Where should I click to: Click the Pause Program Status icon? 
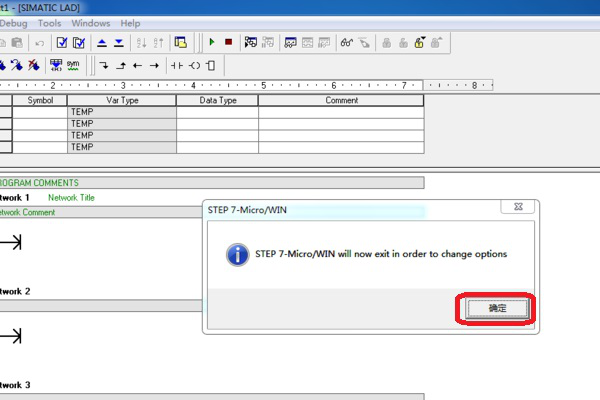(268, 42)
